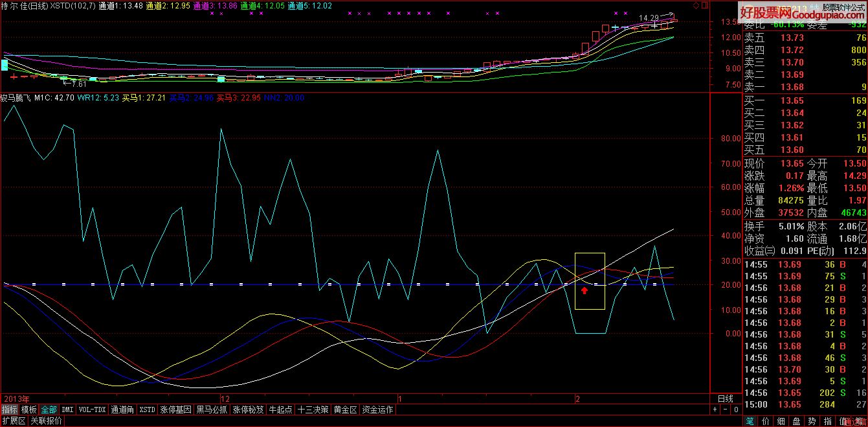Zoom out using the minus icon at bottom right
Image resolution: width=868 pixels, height=427 pixels.
coord(725,409)
